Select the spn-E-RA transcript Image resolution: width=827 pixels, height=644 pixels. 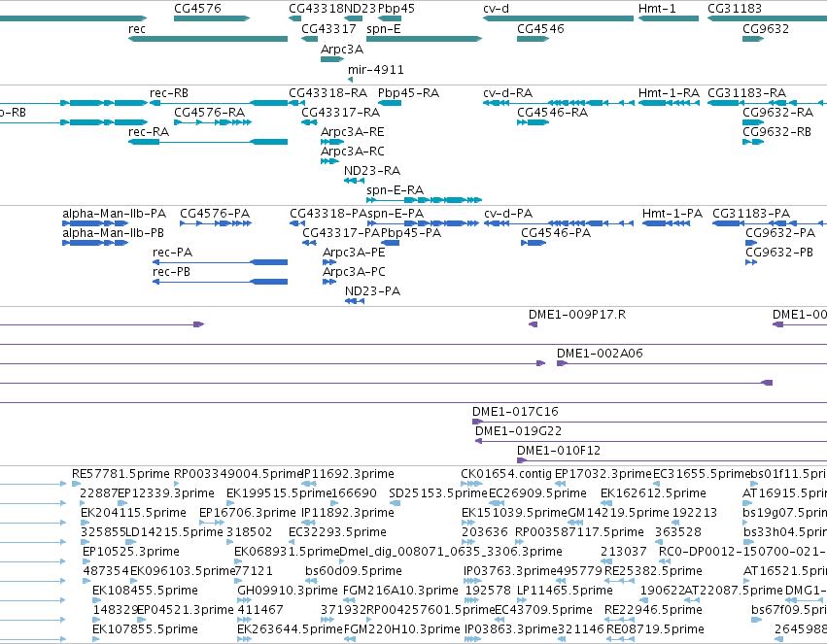424,200
